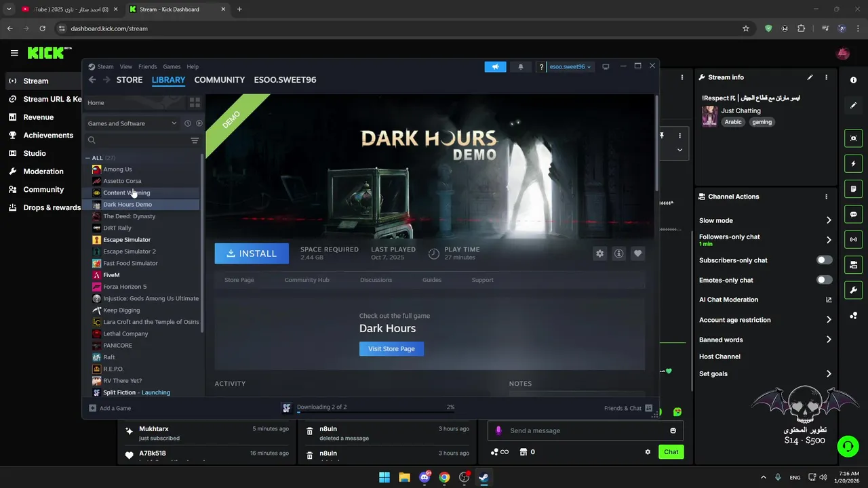Open Discussions tab for game
Image resolution: width=868 pixels, height=488 pixels.
[376, 280]
